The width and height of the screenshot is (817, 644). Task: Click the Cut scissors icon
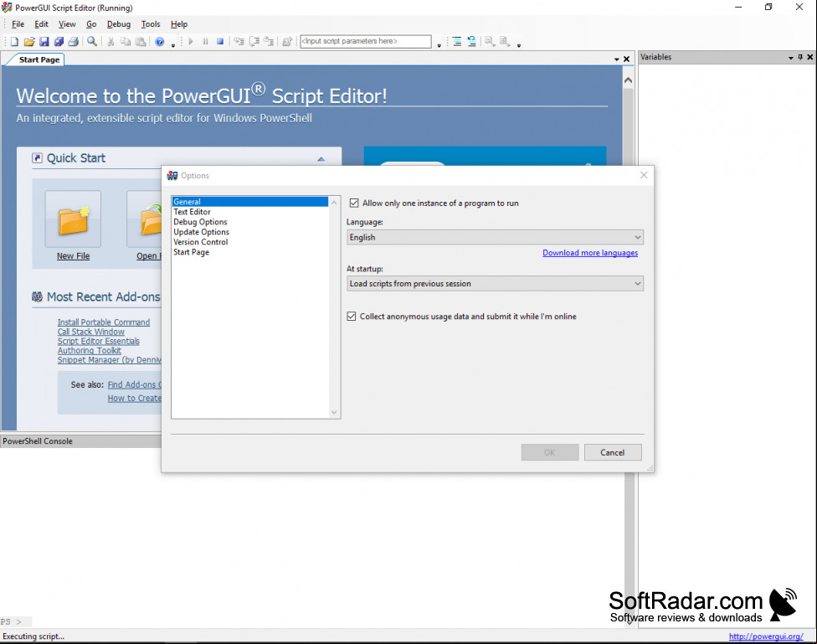110,42
